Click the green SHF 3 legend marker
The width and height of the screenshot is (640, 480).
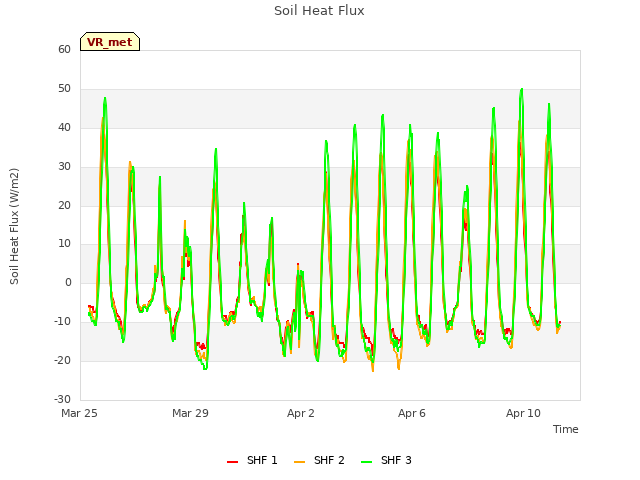click(x=367, y=462)
